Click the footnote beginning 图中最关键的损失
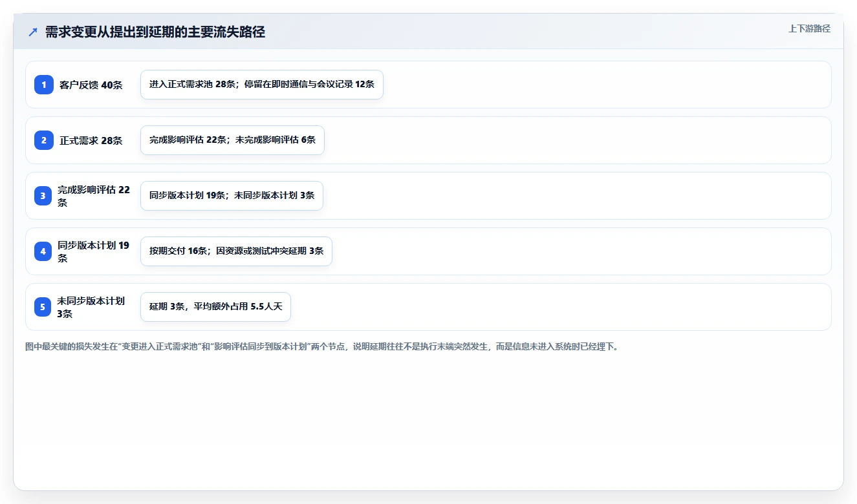This screenshot has height=504, width=857. tap(322, 347)
